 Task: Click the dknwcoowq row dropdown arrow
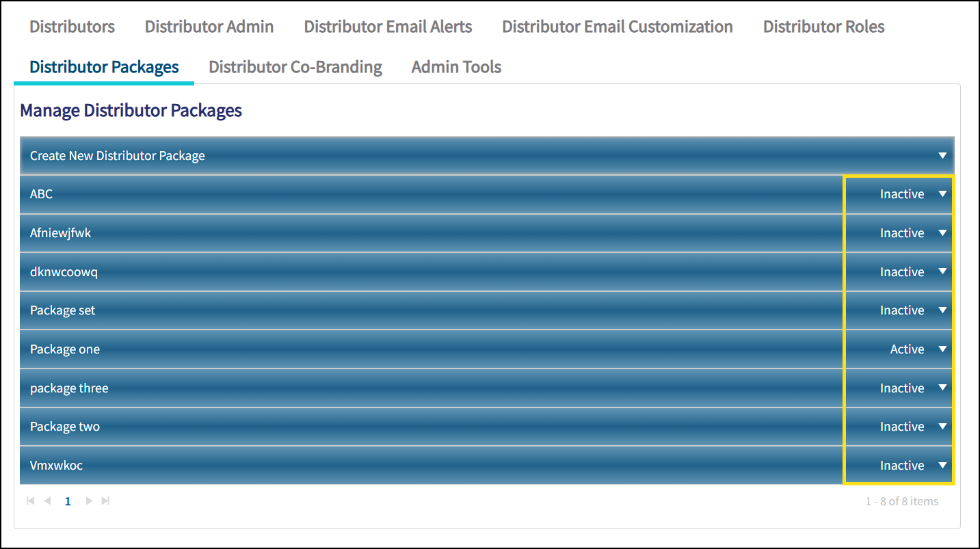point(942,272)
